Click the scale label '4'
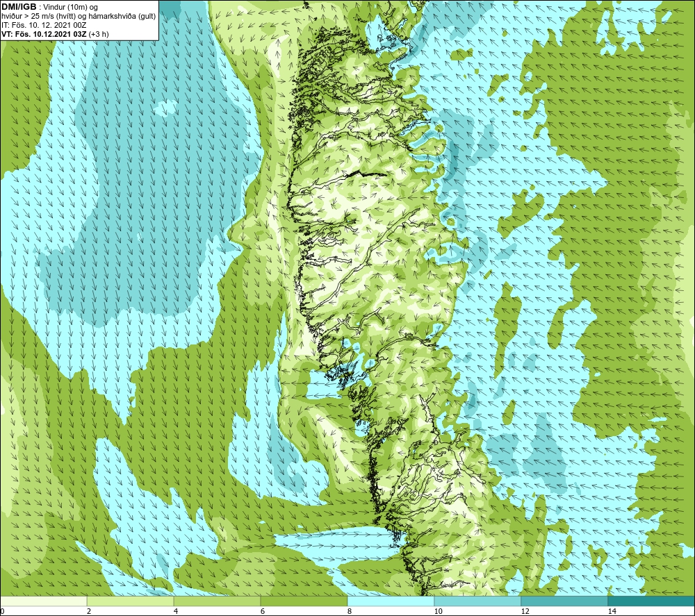Image resolution: width=695 pixels, height=616 pixels. click(176, 611)
